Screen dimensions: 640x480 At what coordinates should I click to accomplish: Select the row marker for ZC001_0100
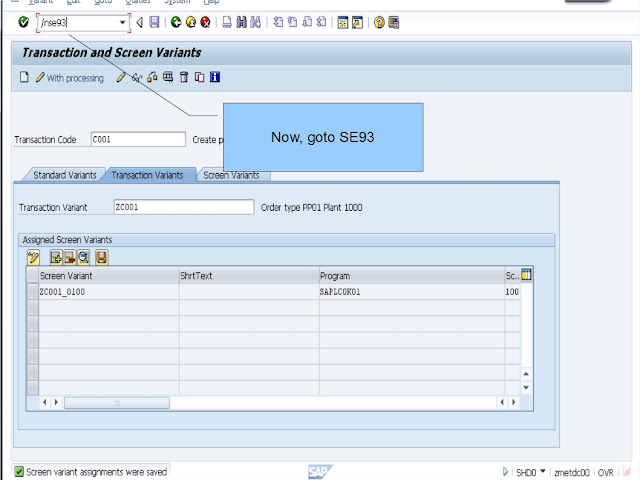33,292
